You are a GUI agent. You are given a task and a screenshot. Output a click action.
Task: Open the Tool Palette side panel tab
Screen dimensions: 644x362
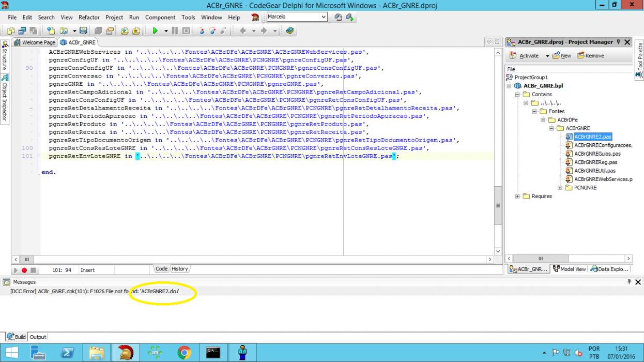(640, 61)
